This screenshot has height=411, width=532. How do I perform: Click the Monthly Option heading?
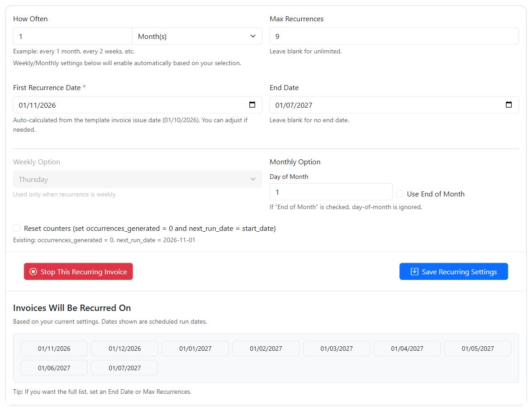pyautogui.click(x=295, y=162)
